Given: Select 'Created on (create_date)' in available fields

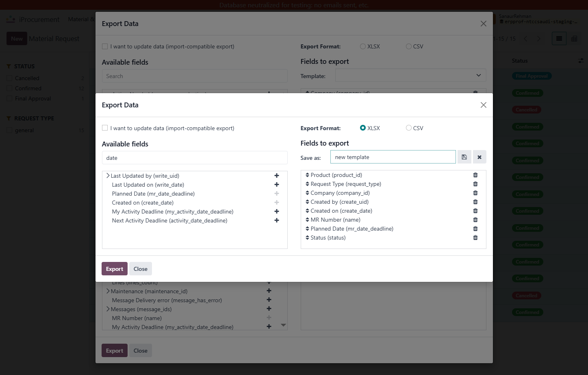Looking at the screenshot, I should pyautogui.click(x=143, y=203).
